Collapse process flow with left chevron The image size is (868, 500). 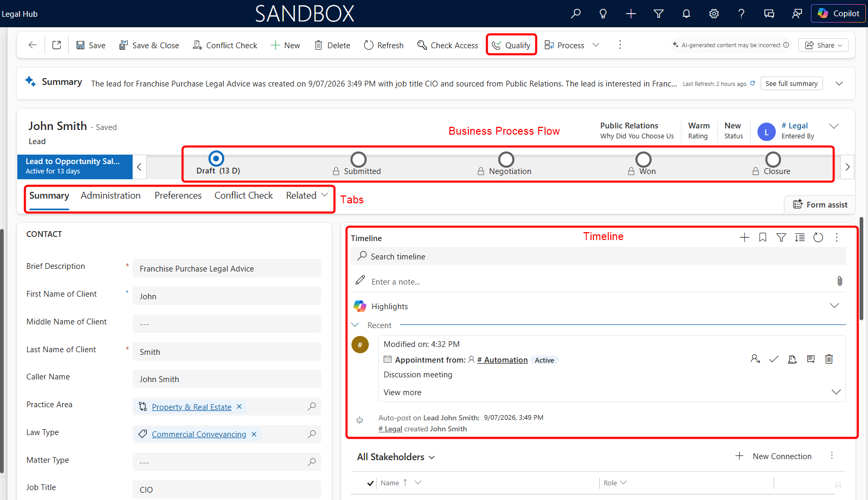coord(139,167)
